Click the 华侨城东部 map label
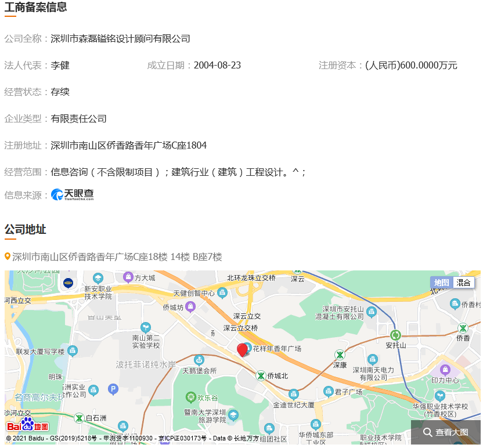 point(316,435)
